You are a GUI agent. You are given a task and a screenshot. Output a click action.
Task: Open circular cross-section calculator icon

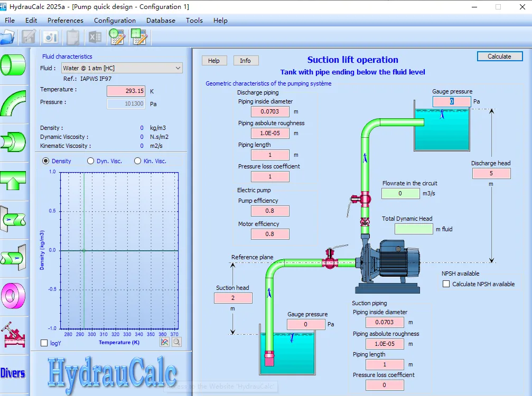coord(117,37)
